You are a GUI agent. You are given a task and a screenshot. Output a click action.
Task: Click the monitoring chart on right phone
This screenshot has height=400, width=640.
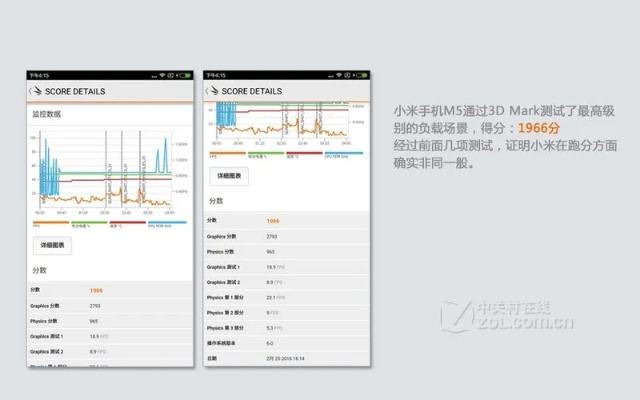coord(286,124)
